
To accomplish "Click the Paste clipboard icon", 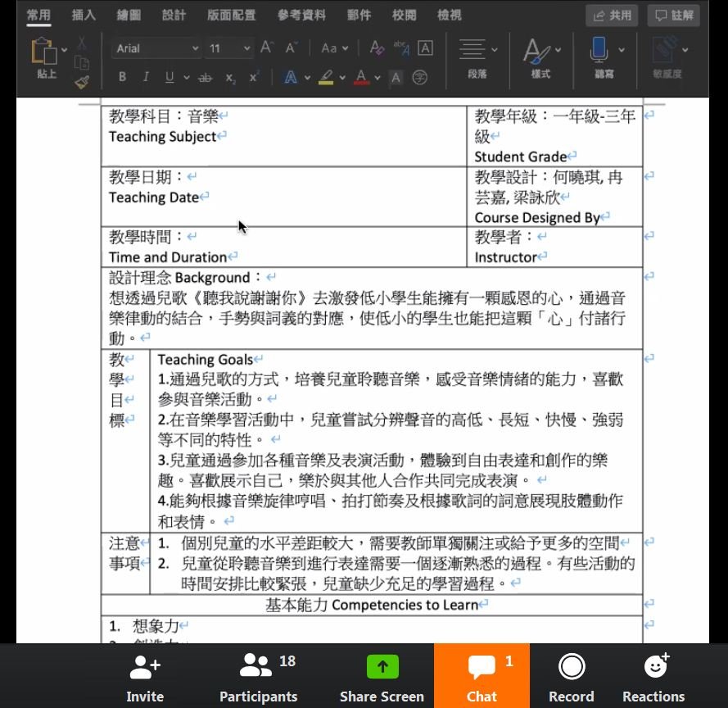I will click(44, 52).
